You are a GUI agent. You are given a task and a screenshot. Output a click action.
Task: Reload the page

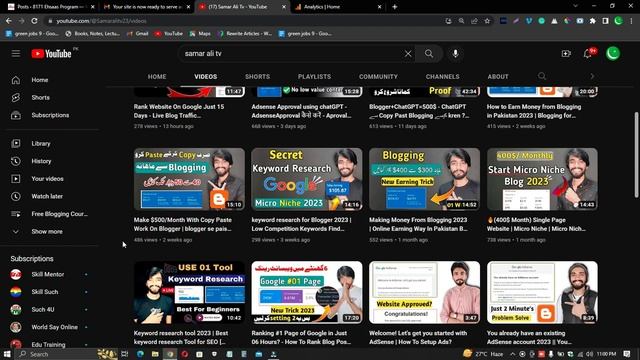(x=35, y=21)
